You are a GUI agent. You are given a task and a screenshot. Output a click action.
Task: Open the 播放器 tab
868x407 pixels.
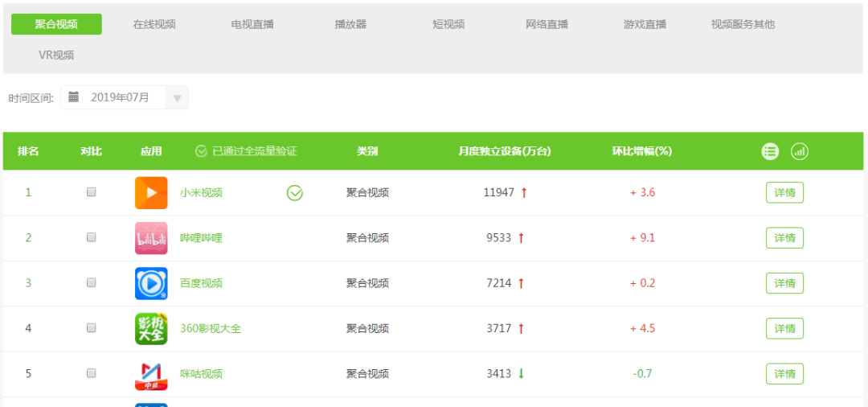click(350, 24)
